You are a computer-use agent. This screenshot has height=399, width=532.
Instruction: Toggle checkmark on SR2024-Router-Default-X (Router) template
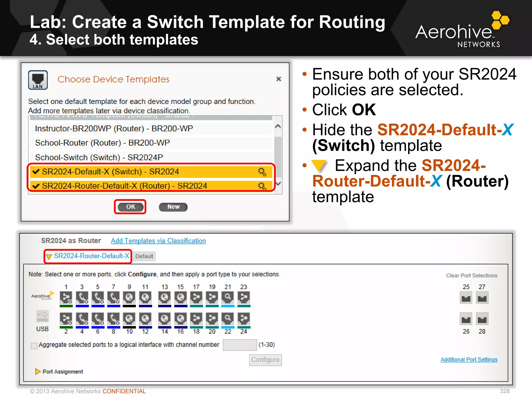36,186
